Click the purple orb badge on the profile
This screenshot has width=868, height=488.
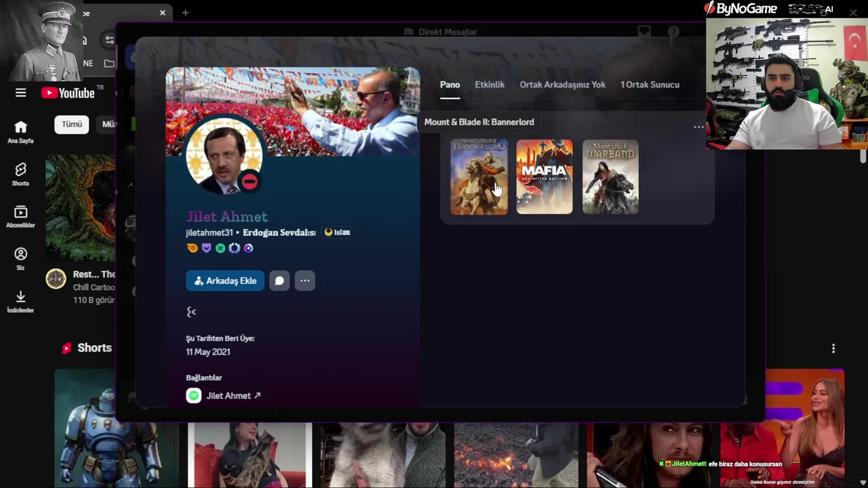248,248
